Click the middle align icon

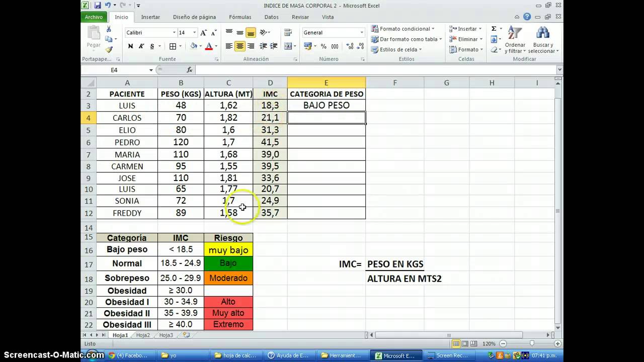[x=240, y=33]
